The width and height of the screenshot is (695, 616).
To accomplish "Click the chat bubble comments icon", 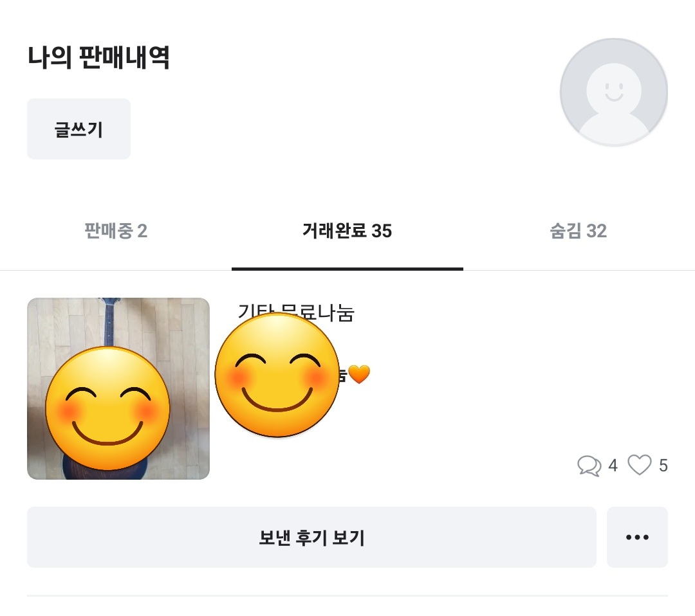I will click(589, 465).
